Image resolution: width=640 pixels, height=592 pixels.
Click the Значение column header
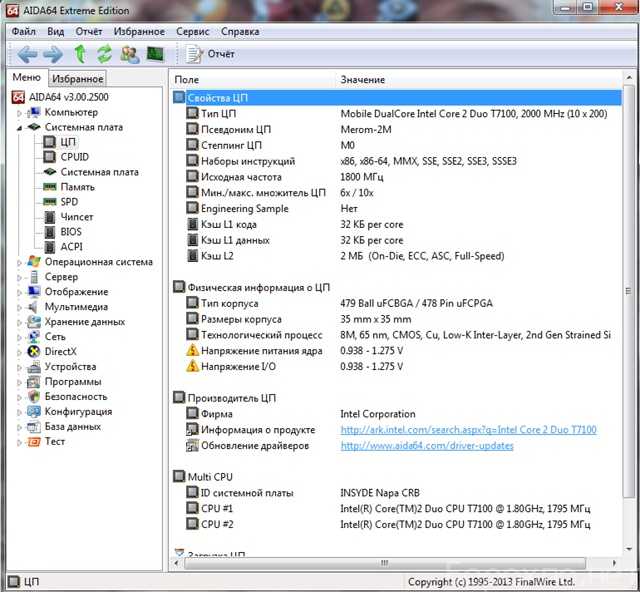click(362, 79)
